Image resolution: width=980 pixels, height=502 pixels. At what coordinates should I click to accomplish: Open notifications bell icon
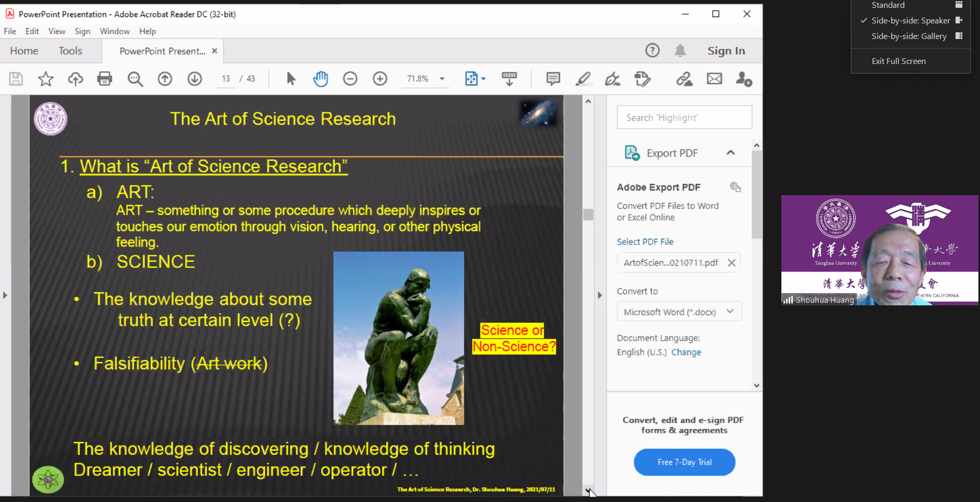point(681,50)
